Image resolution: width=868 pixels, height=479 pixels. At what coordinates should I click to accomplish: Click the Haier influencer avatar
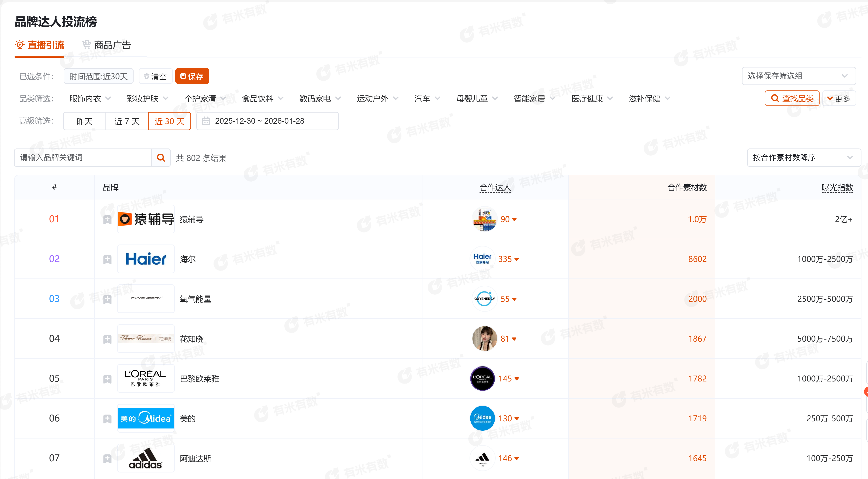(482, 259)
